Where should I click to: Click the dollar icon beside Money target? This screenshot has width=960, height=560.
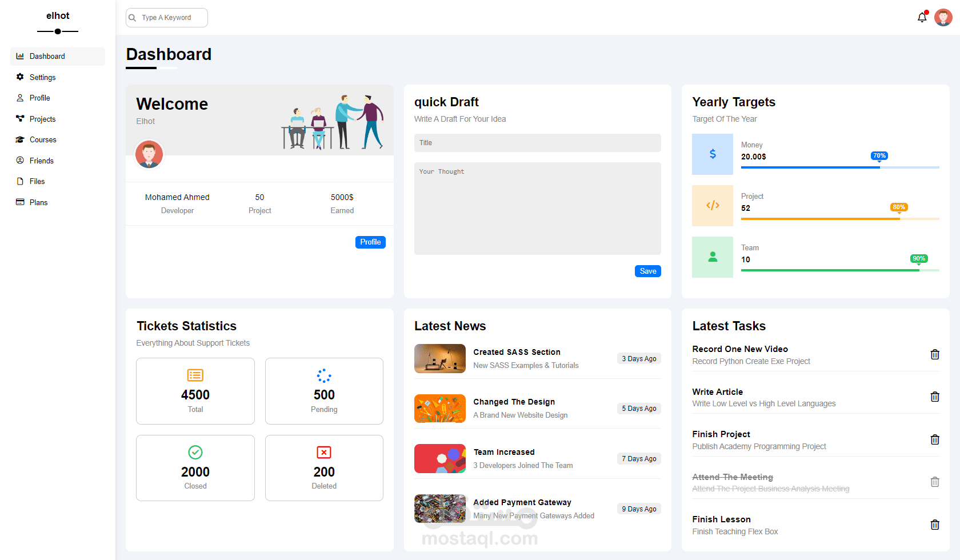[712, 154]
